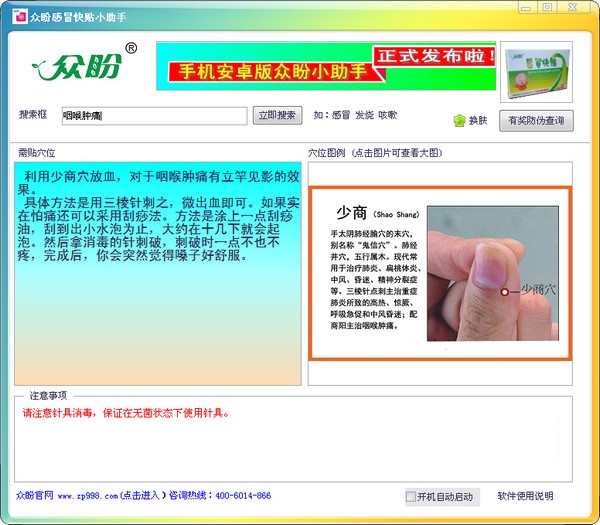Click the app icon in title bar

pyautogui.click(x=20, y=16)
